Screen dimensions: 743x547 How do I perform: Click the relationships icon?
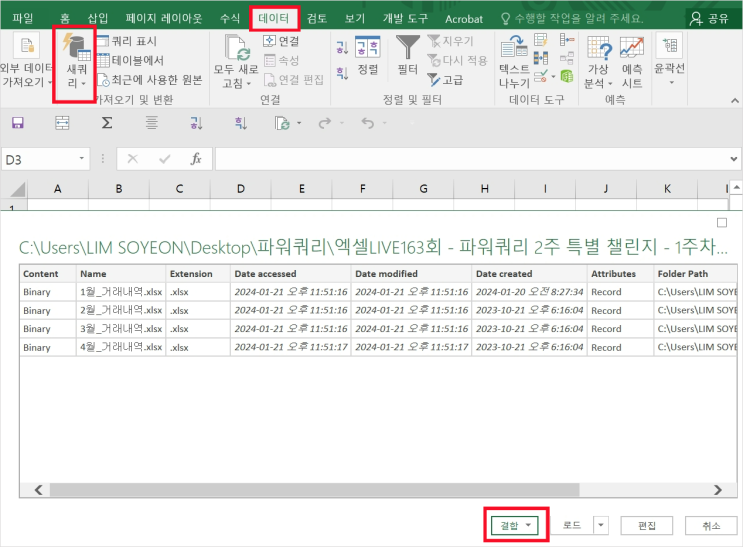coord(567,58)
